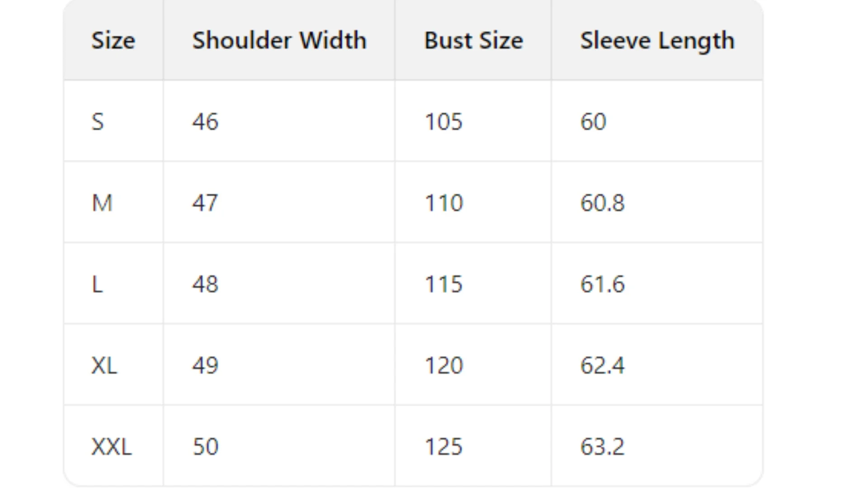The image size is (868, 488).
Task: Select the XXL size cell
Action: coord(111,446)
